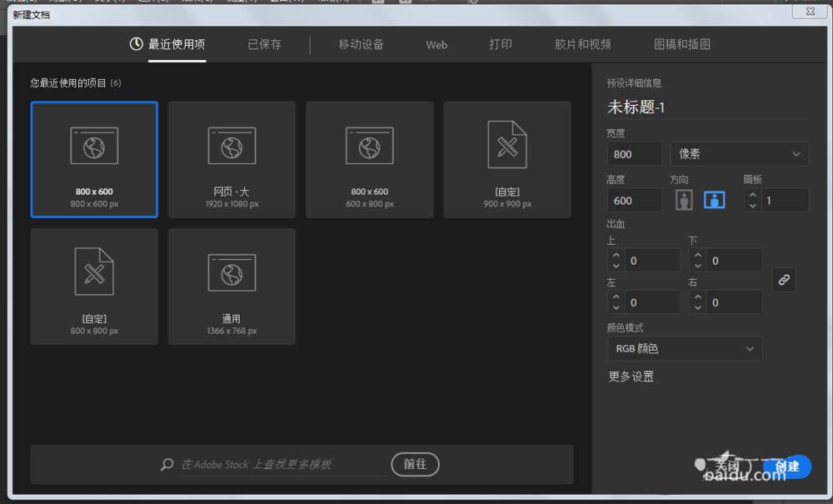
Task: Increase the right bleed (右) value
Action: pyautogui.click(x=697, y=297)
